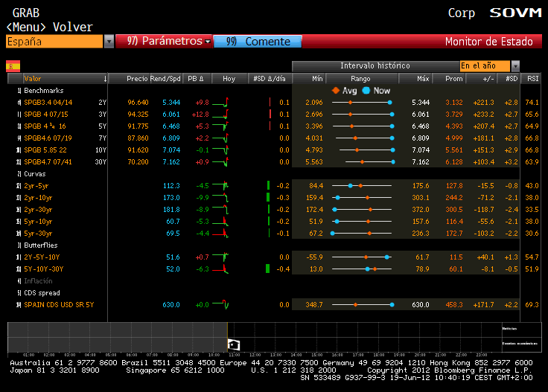
Task: Open the 'En el año' interval dropdown
Action: coord(515,66)
